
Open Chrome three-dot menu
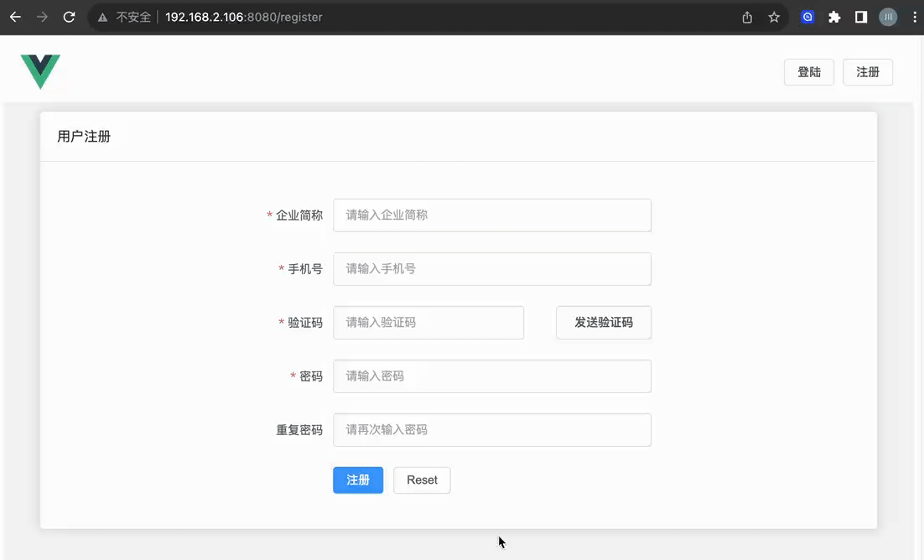914,17
